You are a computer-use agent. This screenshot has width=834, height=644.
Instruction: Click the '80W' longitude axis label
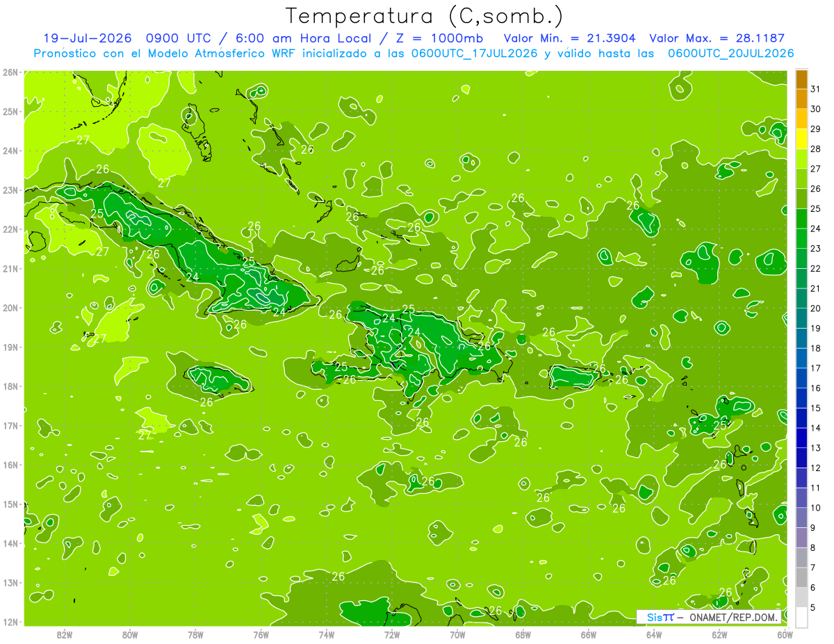(x=130, y=634)
